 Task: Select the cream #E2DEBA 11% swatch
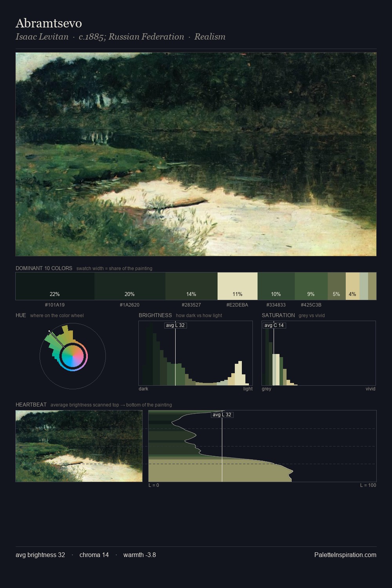(238, 286)
